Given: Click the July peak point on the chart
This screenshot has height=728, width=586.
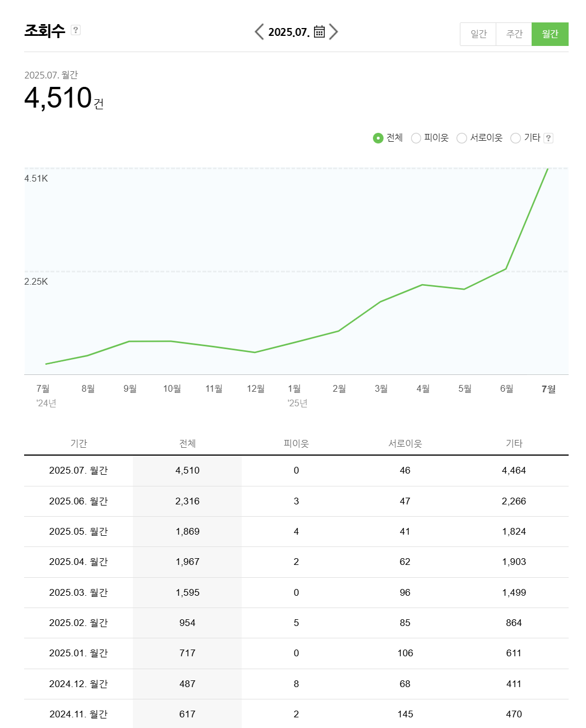Looking at the screenshot, I should (x=548, y=169).
